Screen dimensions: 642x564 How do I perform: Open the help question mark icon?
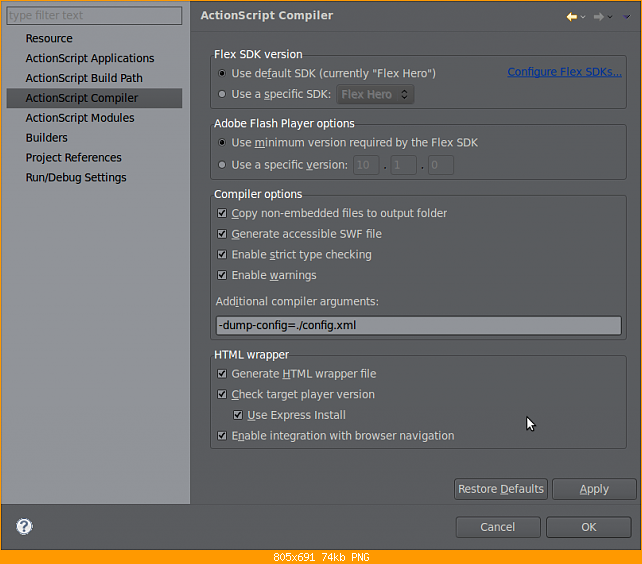[x=24, y=526]
